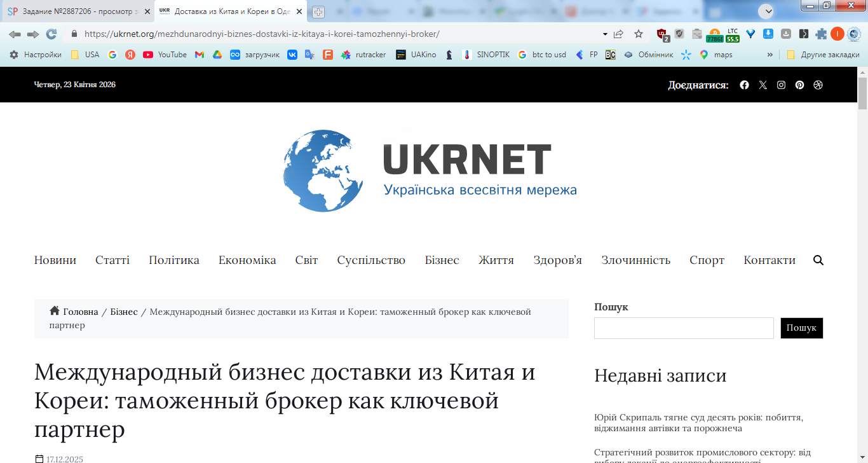Screen dimensions: 868x463
Task: Open the UAKino bookmark
Action: point(416,55)
